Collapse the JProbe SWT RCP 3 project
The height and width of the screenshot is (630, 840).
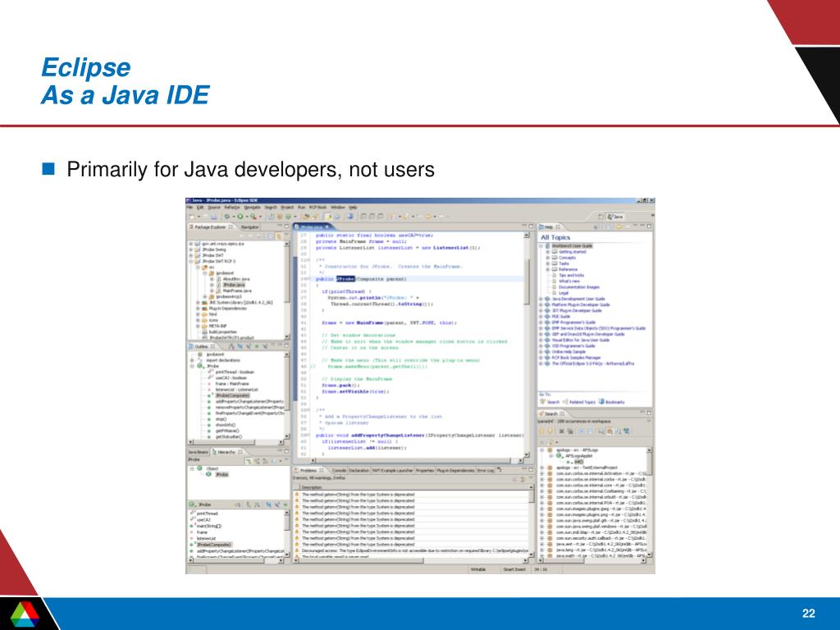coord(190,261)
